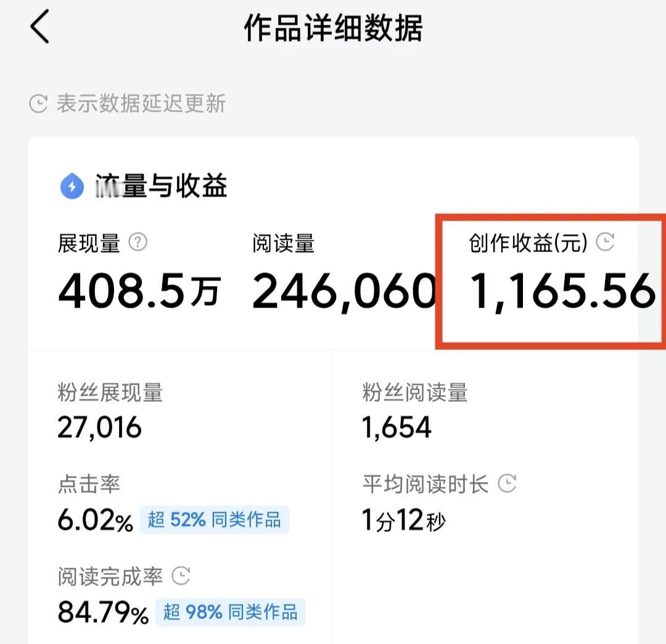Tap the blue lightning icon by 流量与收益

click(x=72, y=186)
